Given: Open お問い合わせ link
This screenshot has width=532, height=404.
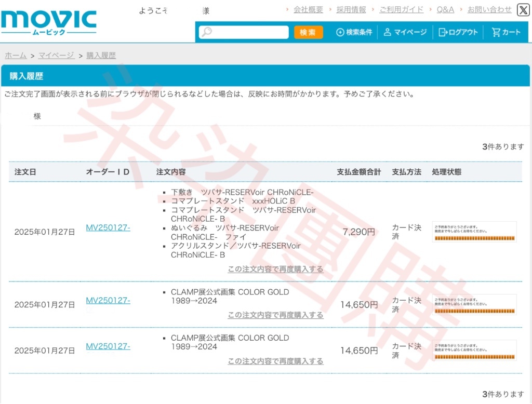Looking at the screenshot, I should (489, 9).
